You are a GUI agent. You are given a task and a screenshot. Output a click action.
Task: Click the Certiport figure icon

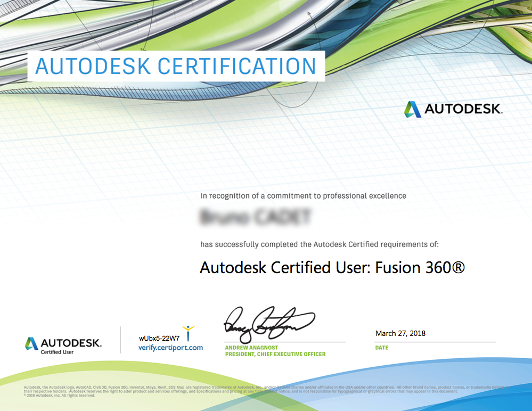click(x=189, y=333)
